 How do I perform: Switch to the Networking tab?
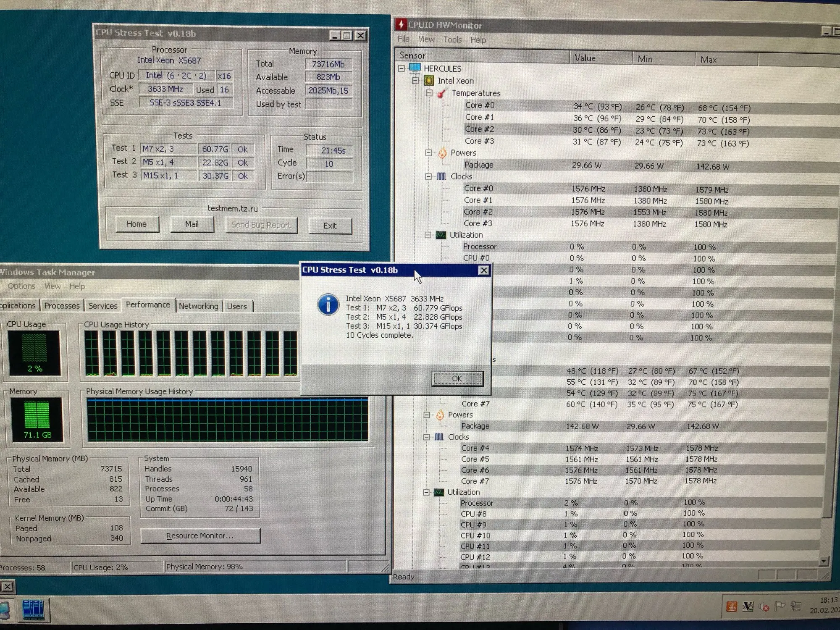click(198, 306)
